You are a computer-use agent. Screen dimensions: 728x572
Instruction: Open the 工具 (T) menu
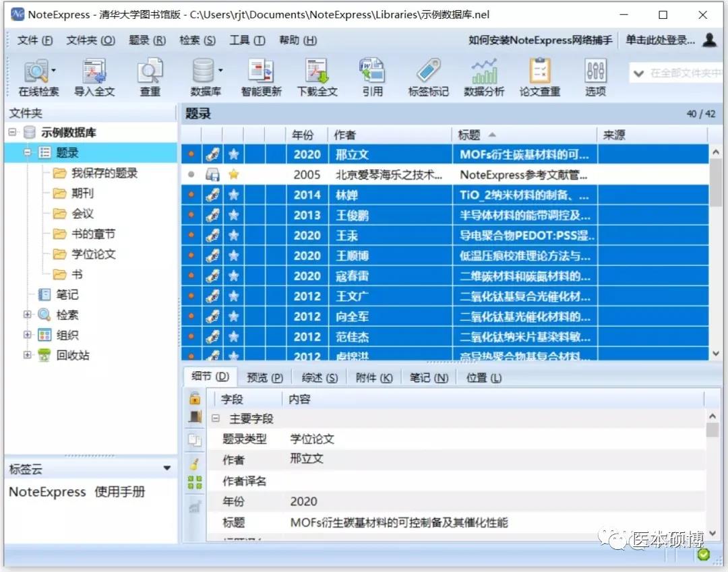(x=247, y=40)
